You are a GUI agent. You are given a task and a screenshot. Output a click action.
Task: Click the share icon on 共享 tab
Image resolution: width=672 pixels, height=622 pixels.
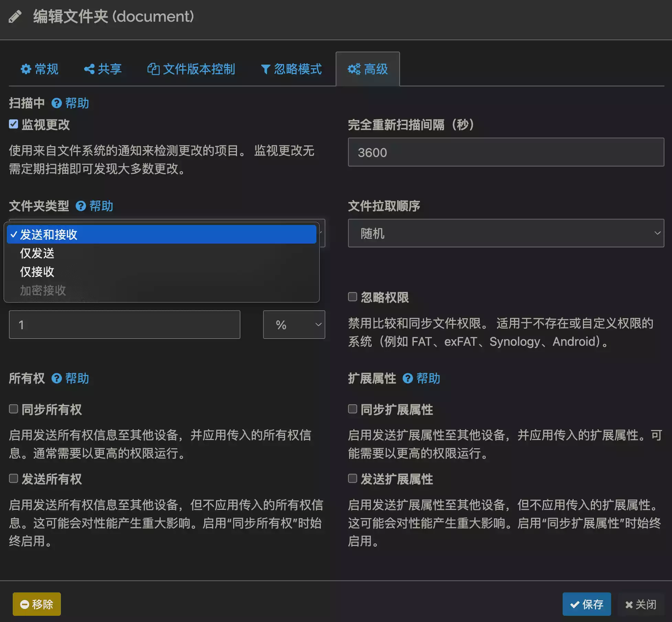point(89,69)
